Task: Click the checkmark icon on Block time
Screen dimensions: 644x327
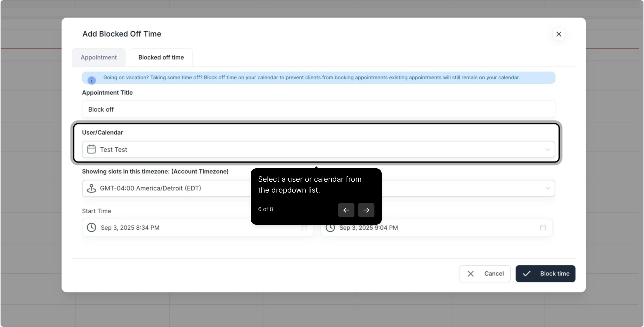Action: coord(526,274)
